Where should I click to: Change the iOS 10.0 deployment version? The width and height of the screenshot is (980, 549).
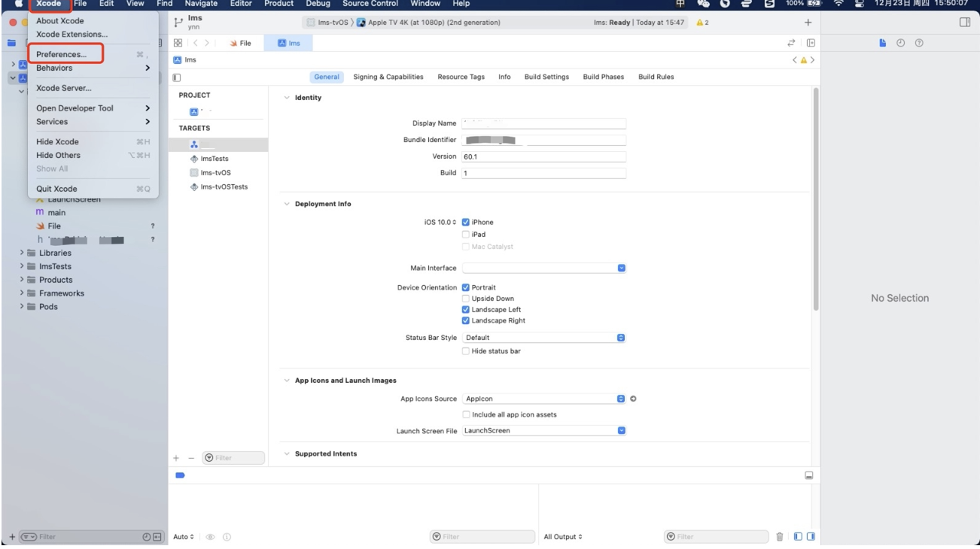pos(441,222)
